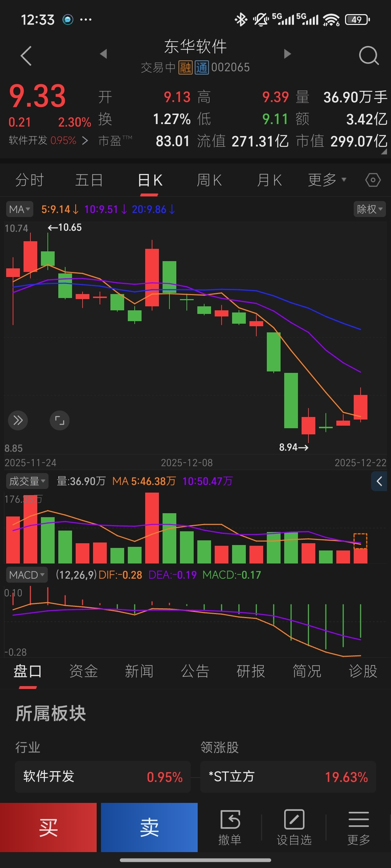Image resolution: width=391 pixels, height=868 pixels.
Task: Expand the 更多 chart period dropdown
Action: click(x=327, y=180)
